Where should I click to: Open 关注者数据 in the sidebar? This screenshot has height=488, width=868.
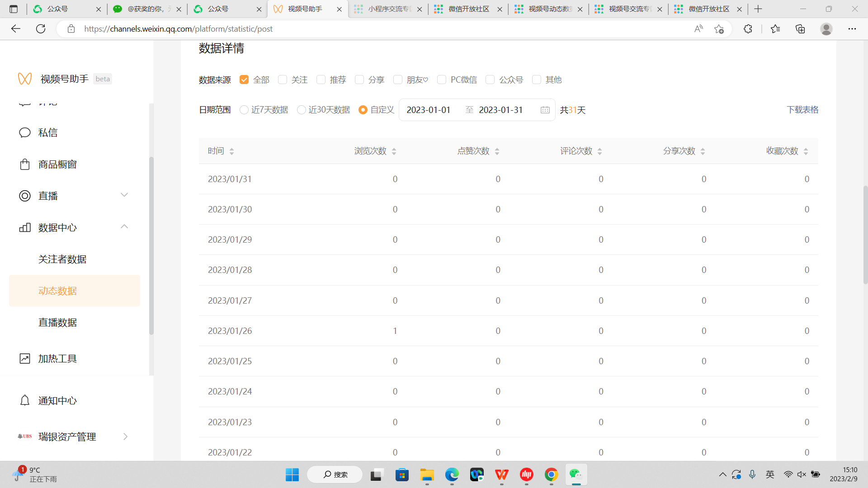pos(62,259)
